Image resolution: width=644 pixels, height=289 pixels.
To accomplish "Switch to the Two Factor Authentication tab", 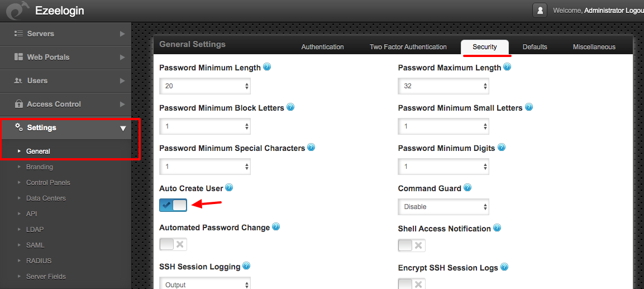I will pyautogui.click(x=408, y=47).
